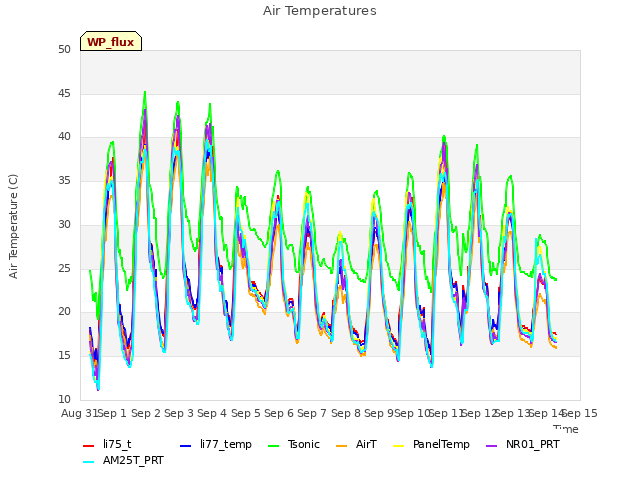This screenshot has height=480, width=640.
Task: Click the orange AirT legend color marker
Action: pos(342,445)
